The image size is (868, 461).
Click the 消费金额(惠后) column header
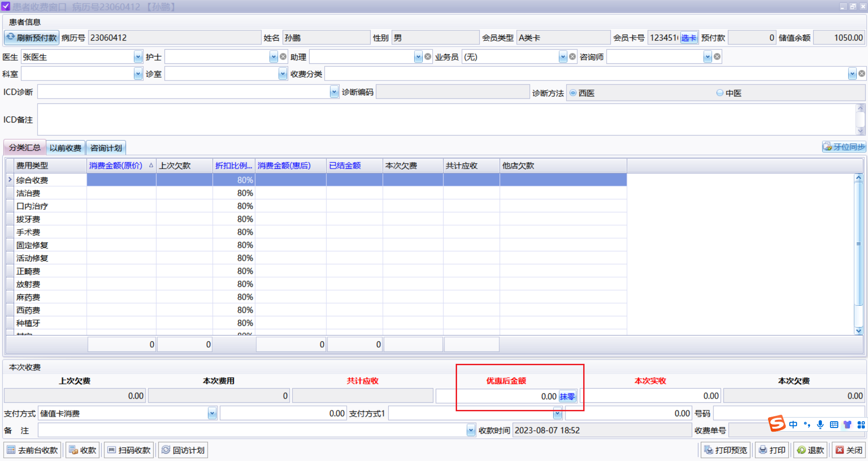click(291, 165)
